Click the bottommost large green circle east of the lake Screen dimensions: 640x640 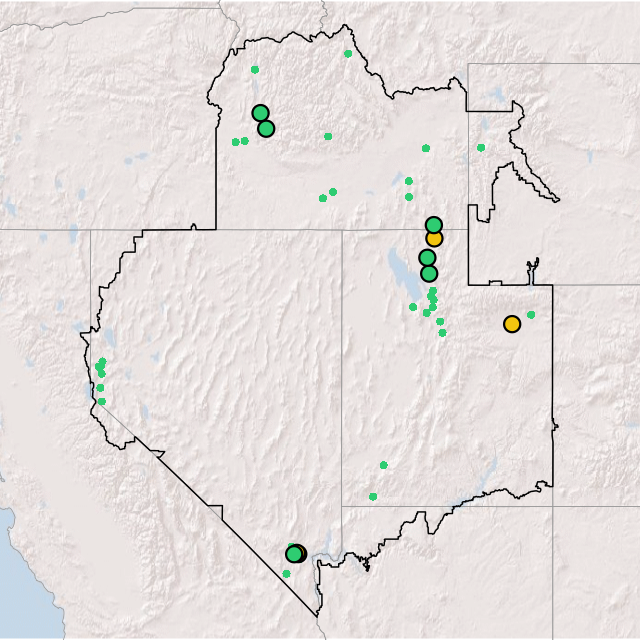tap(429, 273)
